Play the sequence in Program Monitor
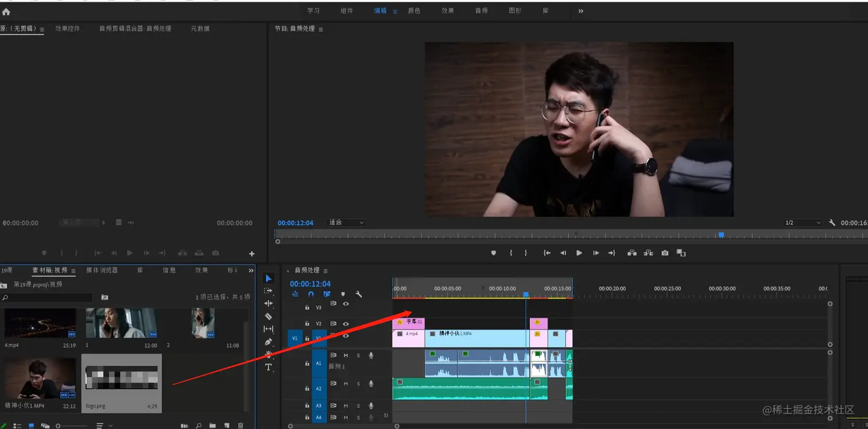The width and height of the screenshot is (868, 429). (x=579, y=253)
